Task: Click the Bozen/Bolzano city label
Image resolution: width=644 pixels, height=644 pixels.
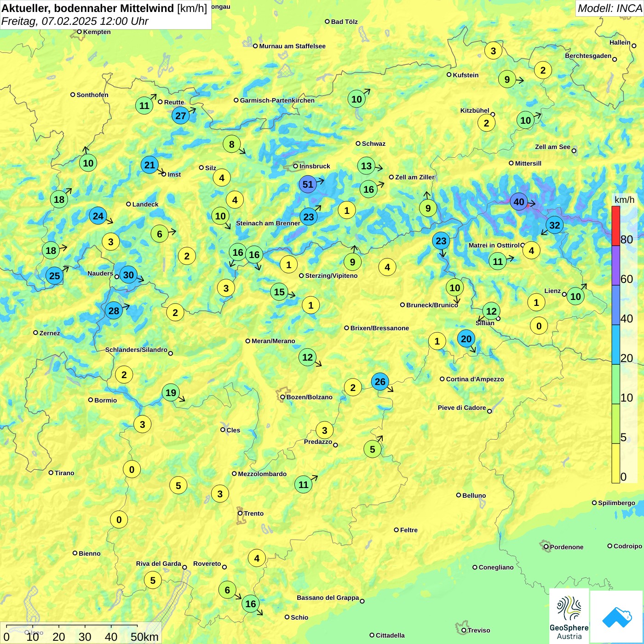Action: (309, 397)
